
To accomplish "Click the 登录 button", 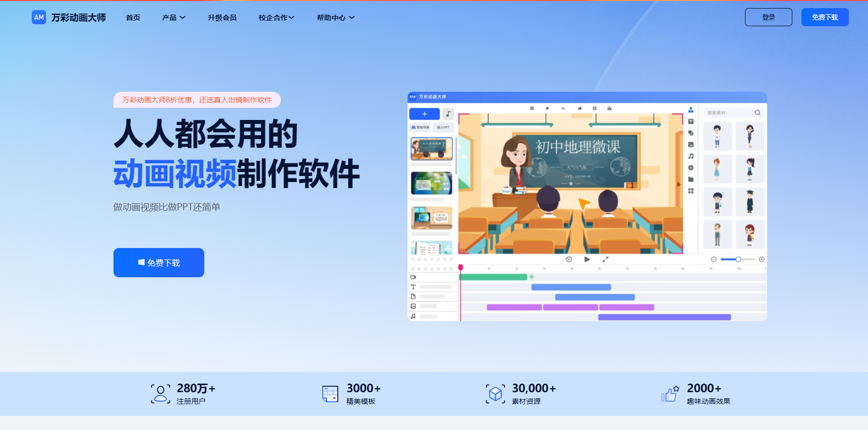I will coord(769,17).
